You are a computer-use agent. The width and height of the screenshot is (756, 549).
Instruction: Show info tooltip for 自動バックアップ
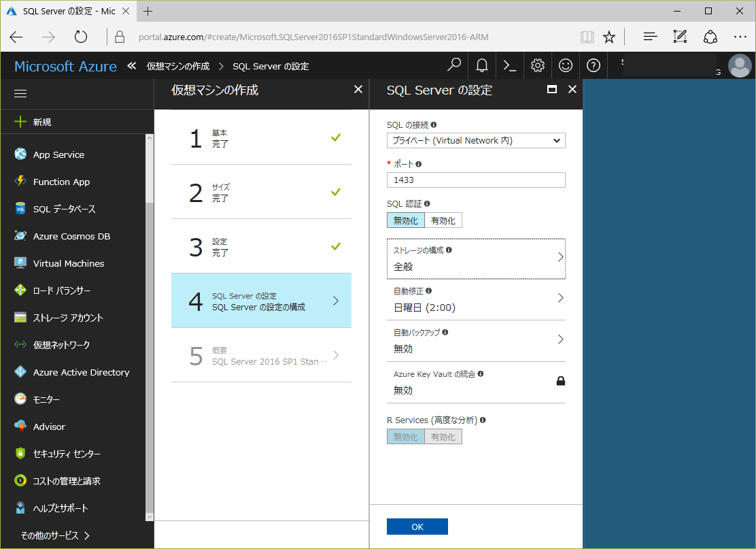click(x=445, y=333)
